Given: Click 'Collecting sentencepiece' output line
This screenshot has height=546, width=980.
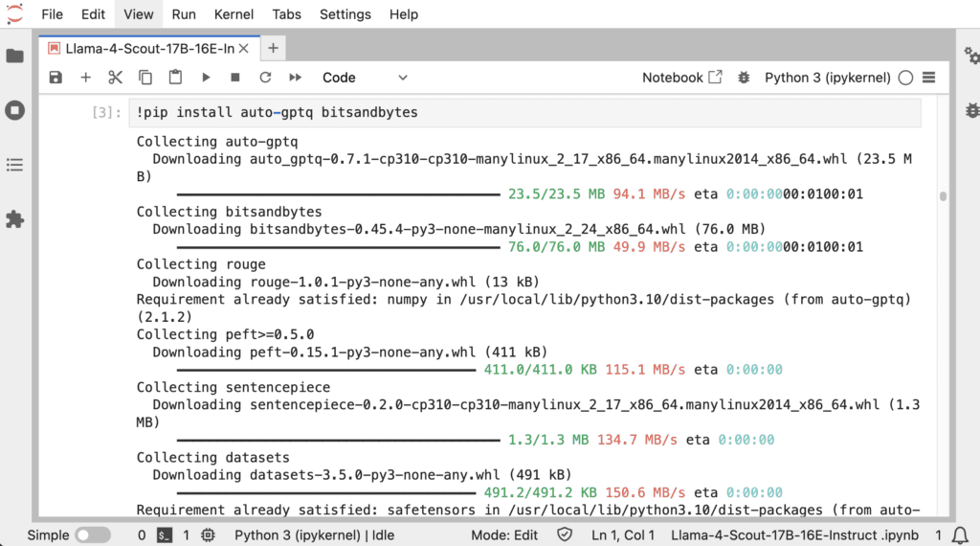Looking at the screenshot, I should pyautogui.click(x=234, y=387).
